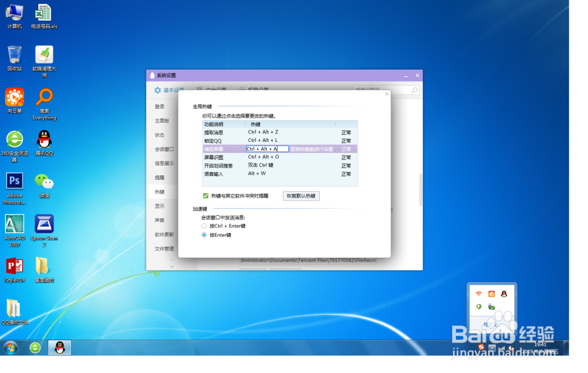
Task: Click the QQ penguin taskbar button
Action: (x=59, y=348)
